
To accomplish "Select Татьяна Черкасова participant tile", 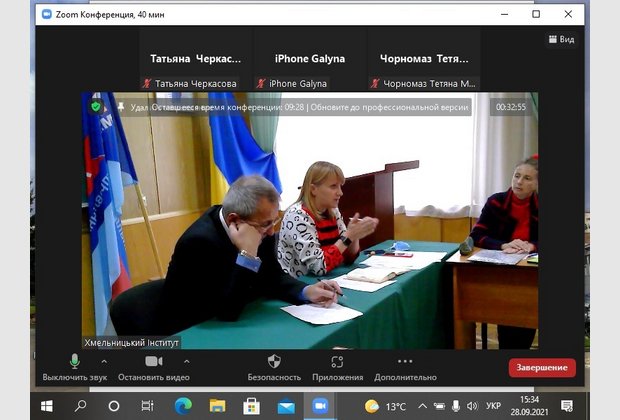I will [x=196, y=59].
